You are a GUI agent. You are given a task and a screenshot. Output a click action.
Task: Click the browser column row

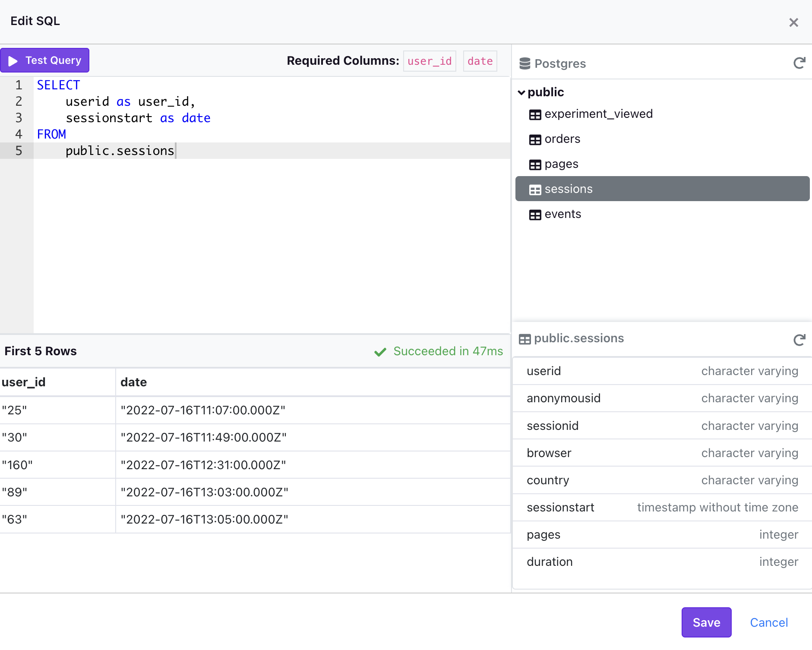click(x=662, y=453)
